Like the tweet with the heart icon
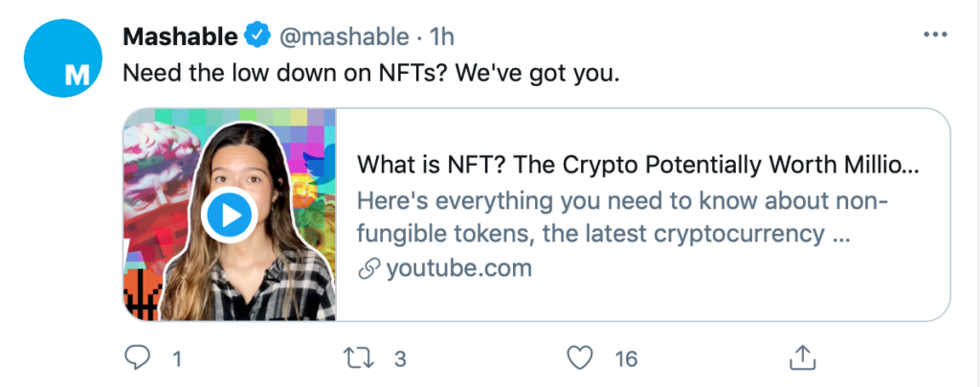 pyautogui.click(x=580, y=358)
